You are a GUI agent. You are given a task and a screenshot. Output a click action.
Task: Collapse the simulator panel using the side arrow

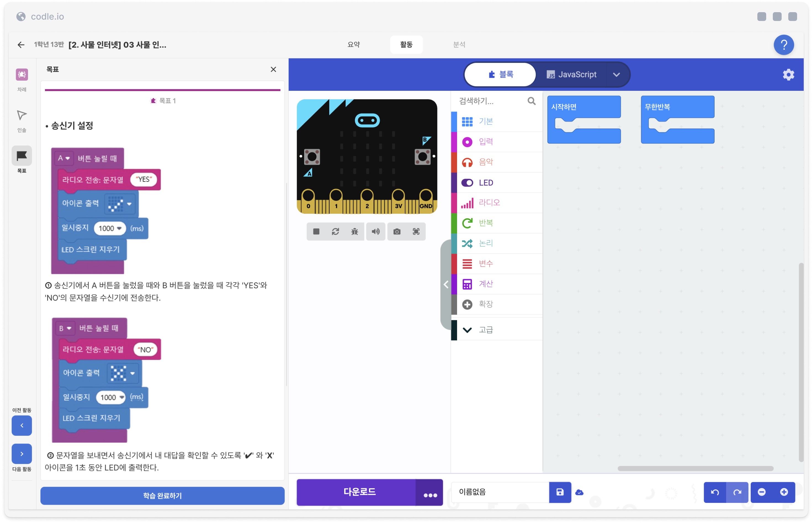446,285
